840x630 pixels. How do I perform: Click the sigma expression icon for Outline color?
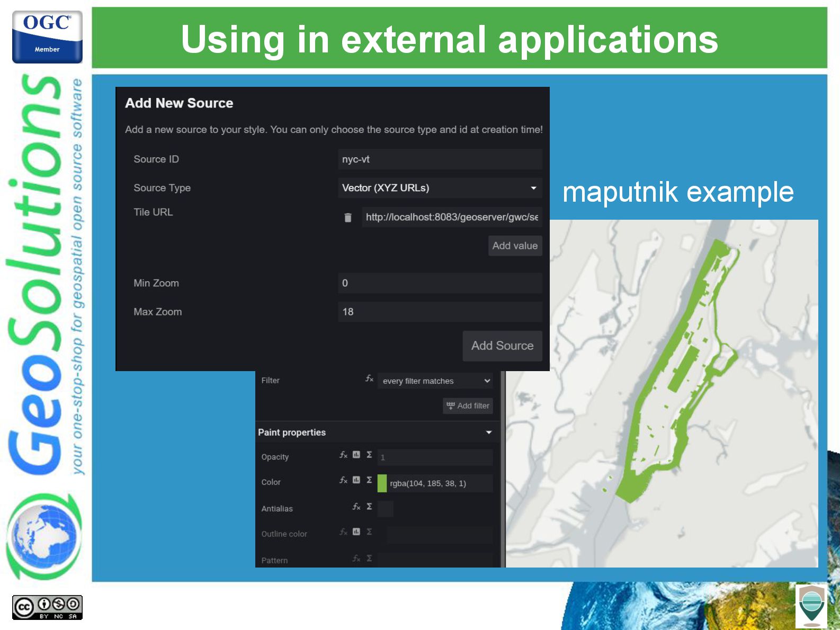point(369,532)
